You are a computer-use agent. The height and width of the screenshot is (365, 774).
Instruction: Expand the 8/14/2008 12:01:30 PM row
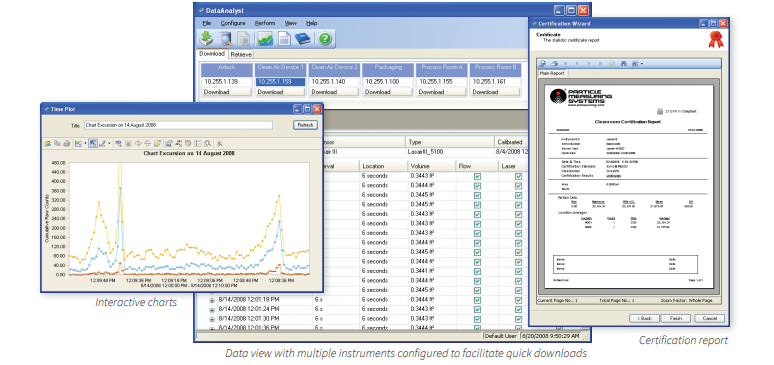click(212, 319)
